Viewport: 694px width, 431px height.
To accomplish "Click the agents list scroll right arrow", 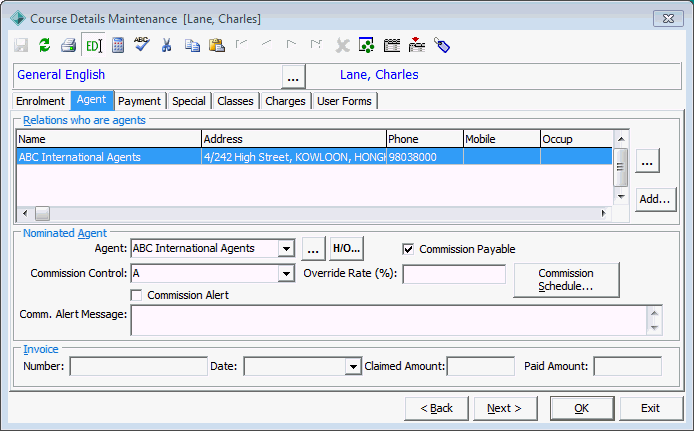I will [604, 213].
